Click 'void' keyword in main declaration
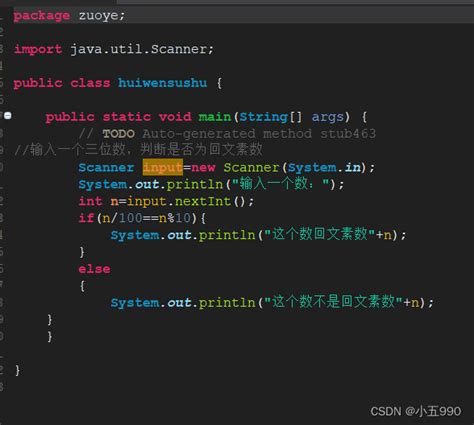The width and height of the screenshot is (474, 425). pyautogui.click(x=175, y=117)
